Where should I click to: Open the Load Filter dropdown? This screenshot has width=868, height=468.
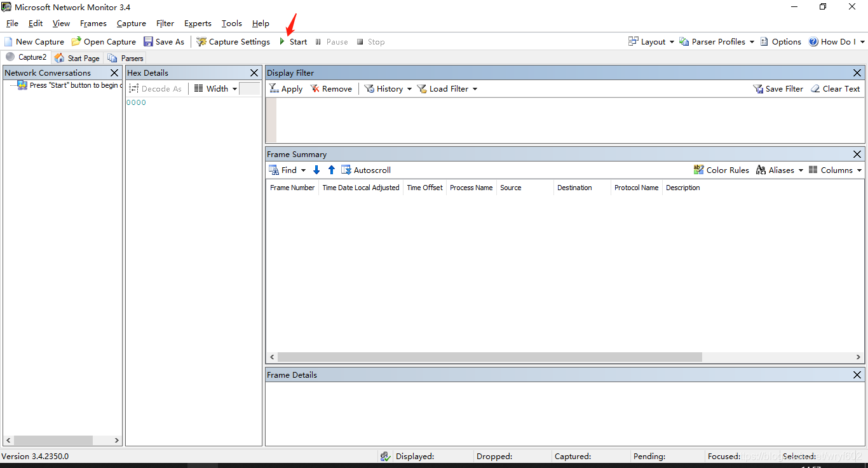click(447, 89)
